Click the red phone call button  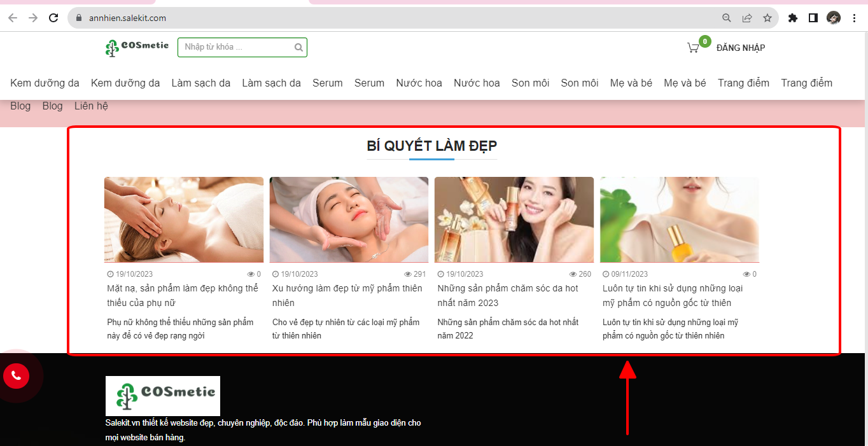tap(16, 375)
